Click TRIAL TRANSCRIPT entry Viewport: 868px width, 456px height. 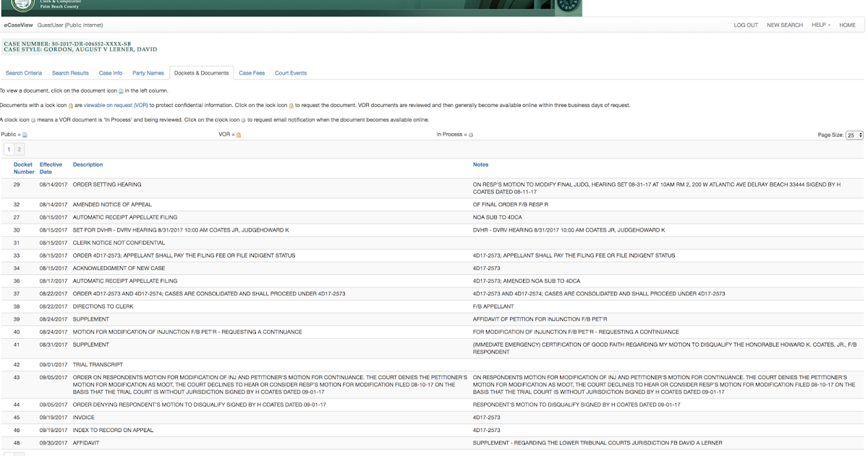[98, 364]
